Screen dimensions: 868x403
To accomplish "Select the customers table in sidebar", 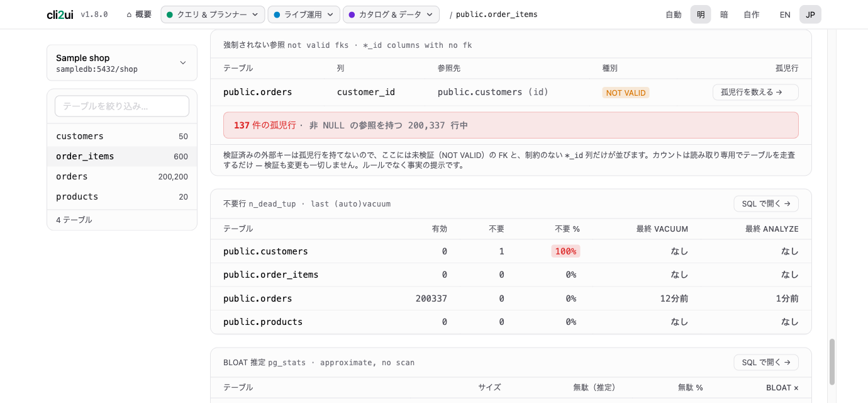I will (122, 136).
